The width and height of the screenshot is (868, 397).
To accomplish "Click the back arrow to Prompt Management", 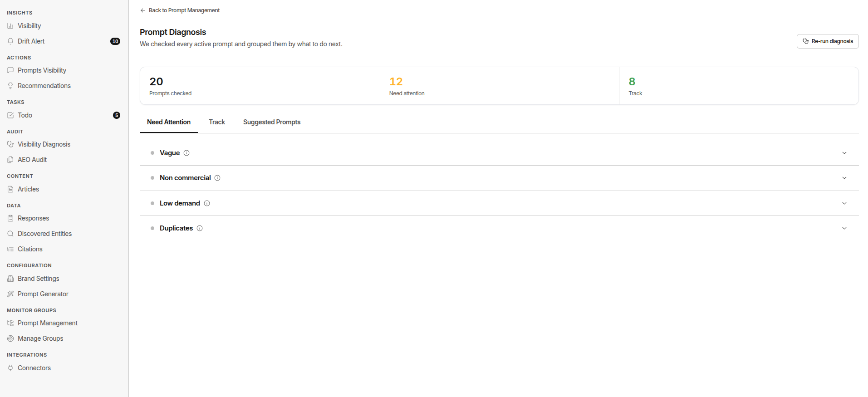I will 143,10.
